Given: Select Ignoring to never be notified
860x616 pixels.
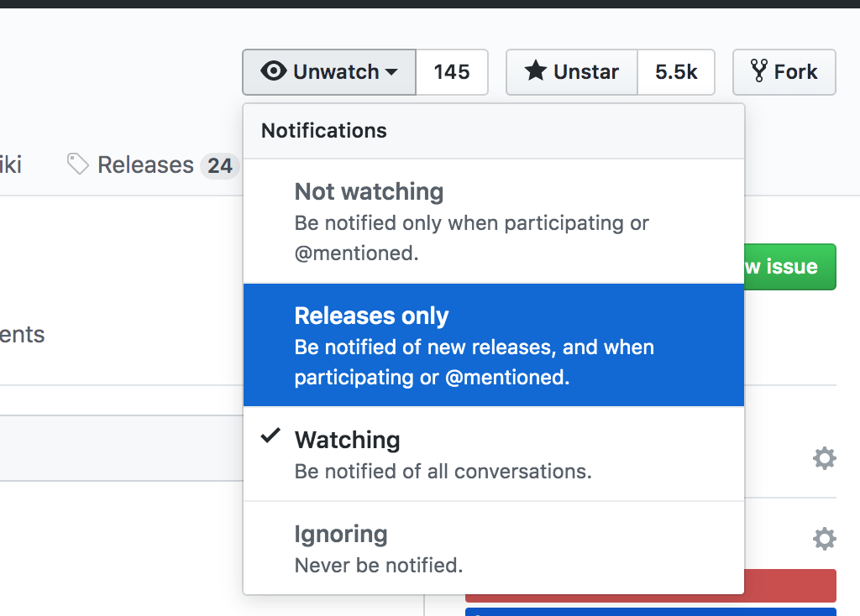Looking at the screenshot, I should coord(494,548).
